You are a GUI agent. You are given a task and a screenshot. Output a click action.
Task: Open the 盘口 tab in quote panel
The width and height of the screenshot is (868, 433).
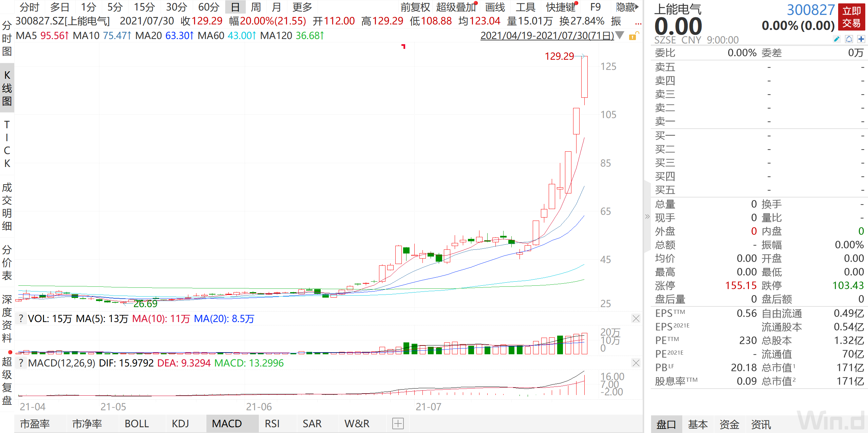pos(666,424)
